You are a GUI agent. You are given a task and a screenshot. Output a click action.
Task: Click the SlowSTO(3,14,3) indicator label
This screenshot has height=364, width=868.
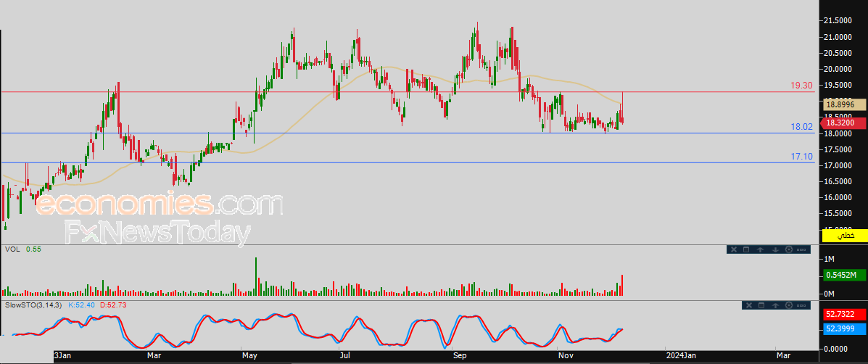34,305
